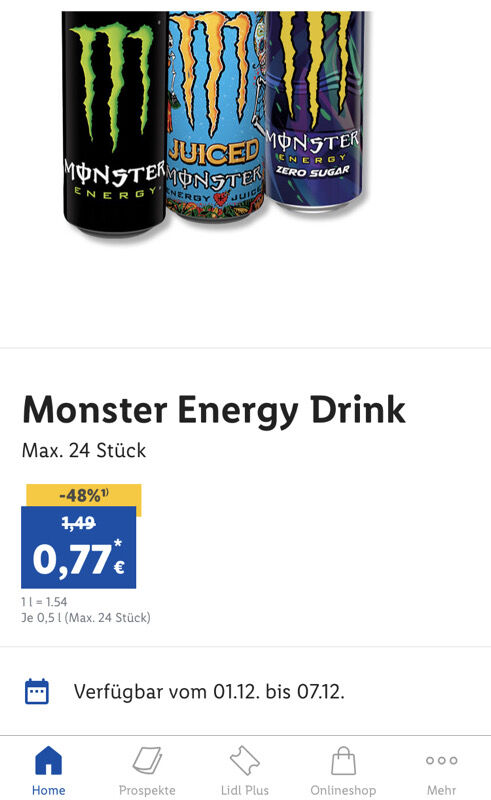
Task: Open the Lidl Plus coupon icon
Action: 244,760
